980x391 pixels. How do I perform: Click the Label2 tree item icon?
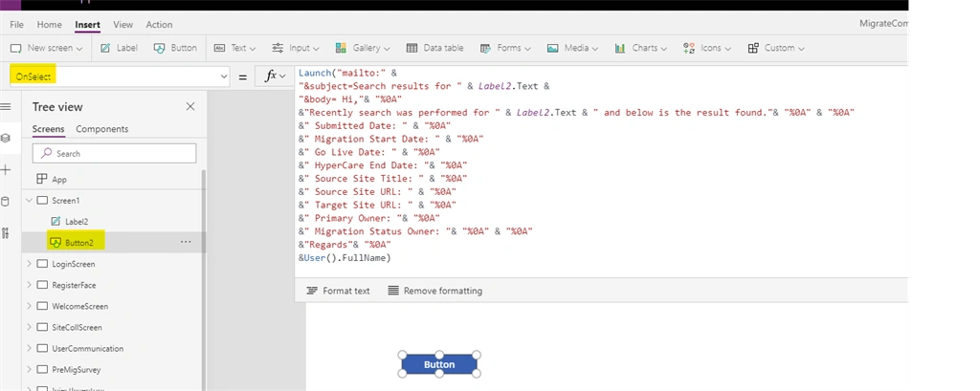pos(56,221)
